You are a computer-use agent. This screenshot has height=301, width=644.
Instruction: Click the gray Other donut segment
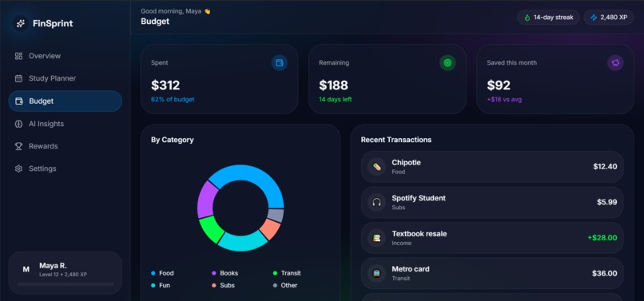(x=276, y=216)
